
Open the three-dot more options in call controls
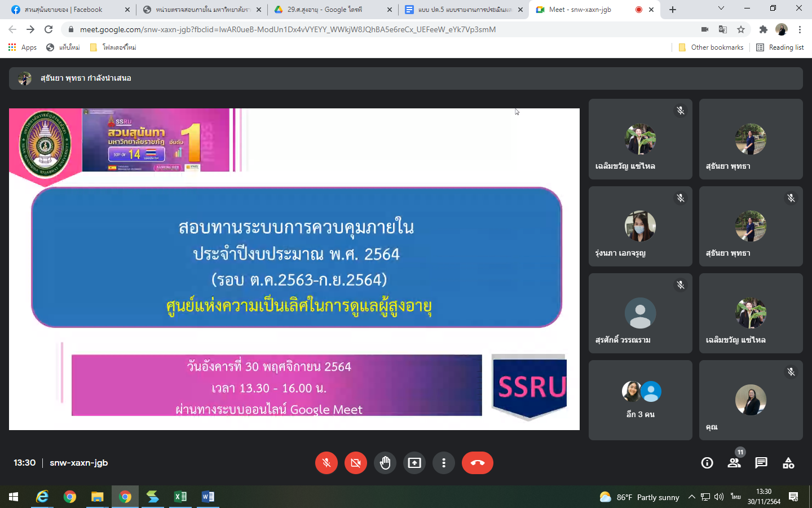click(444, 463)
